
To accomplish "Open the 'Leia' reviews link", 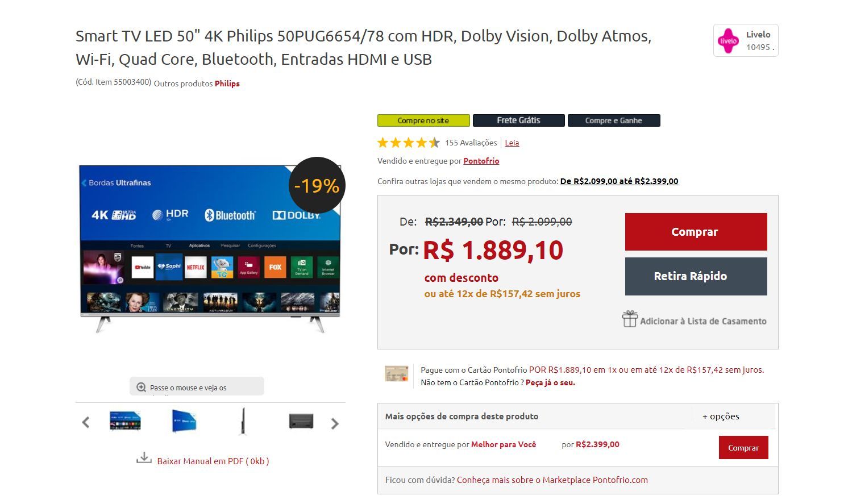I will click(x=512, y=143).
